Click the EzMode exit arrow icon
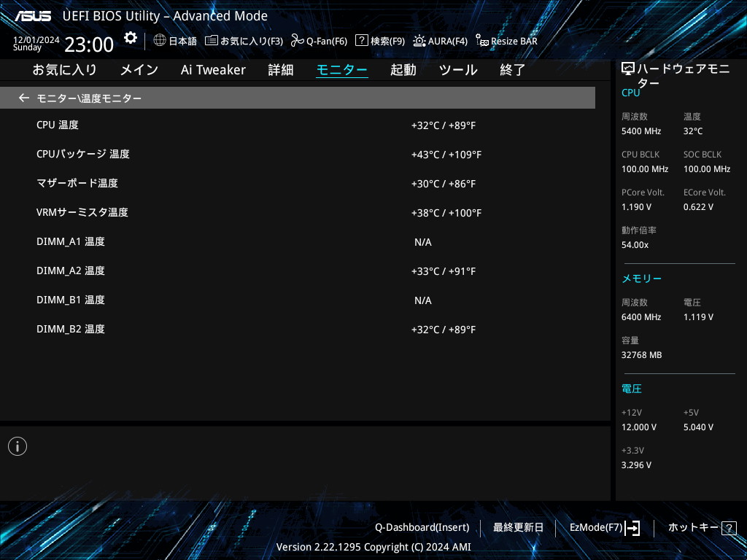747x560 pixels. coord(632,528)
